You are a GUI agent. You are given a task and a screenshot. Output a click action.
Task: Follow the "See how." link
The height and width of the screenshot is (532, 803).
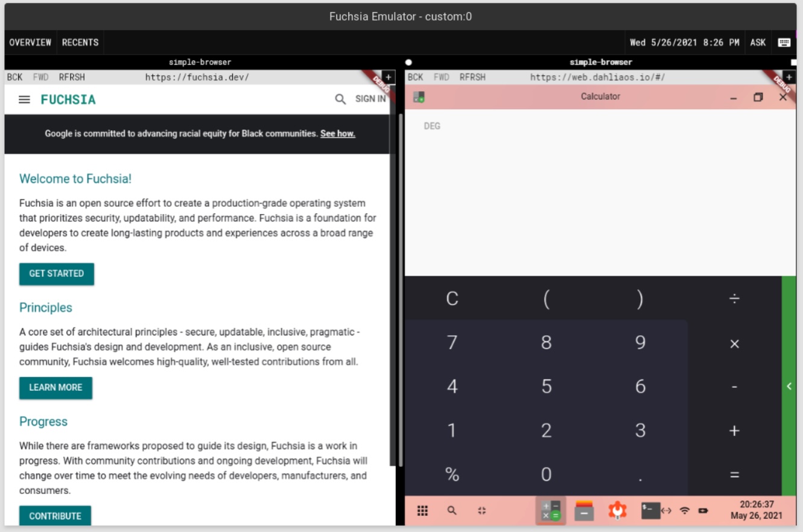coord(338,134)
